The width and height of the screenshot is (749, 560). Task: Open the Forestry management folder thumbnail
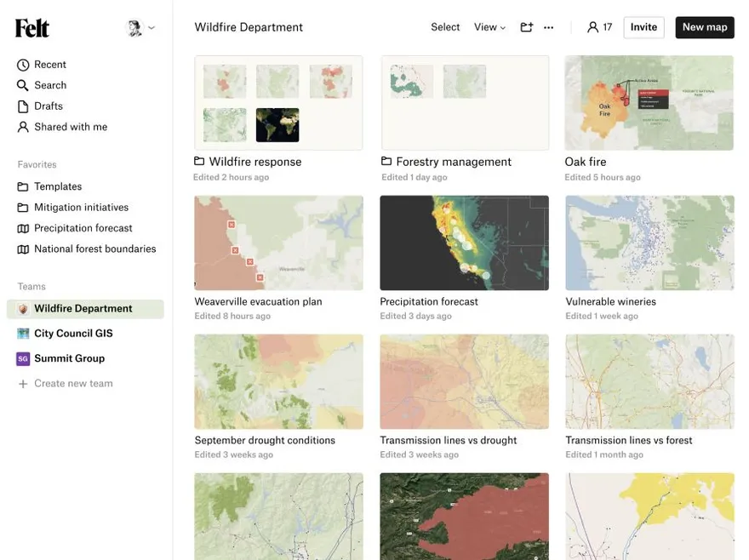click(x=465, y=103)
